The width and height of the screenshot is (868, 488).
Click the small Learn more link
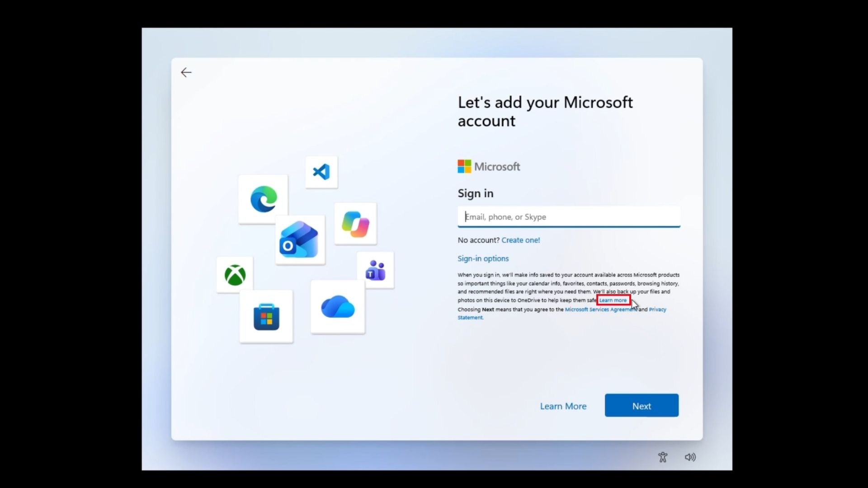point(613,300)
